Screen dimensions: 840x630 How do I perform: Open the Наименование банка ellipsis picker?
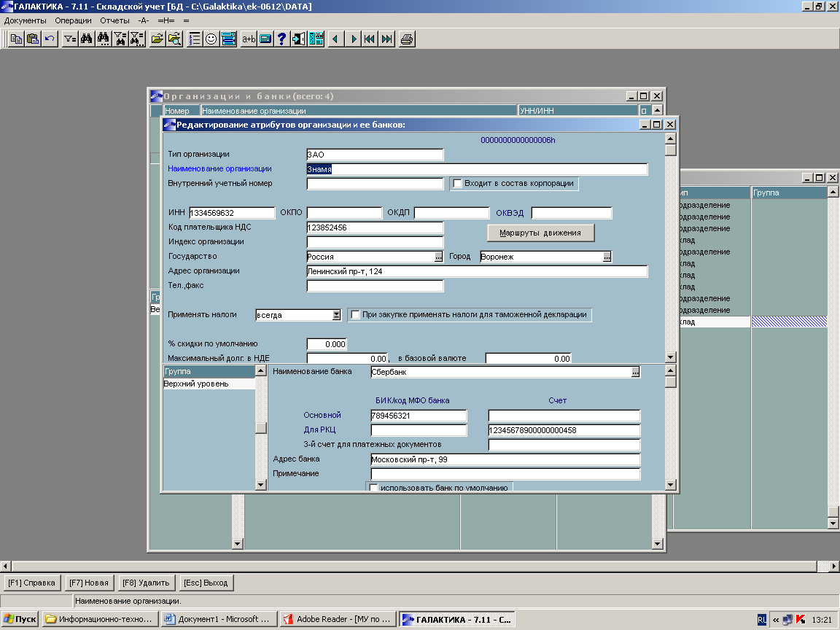tap(635, 372)
